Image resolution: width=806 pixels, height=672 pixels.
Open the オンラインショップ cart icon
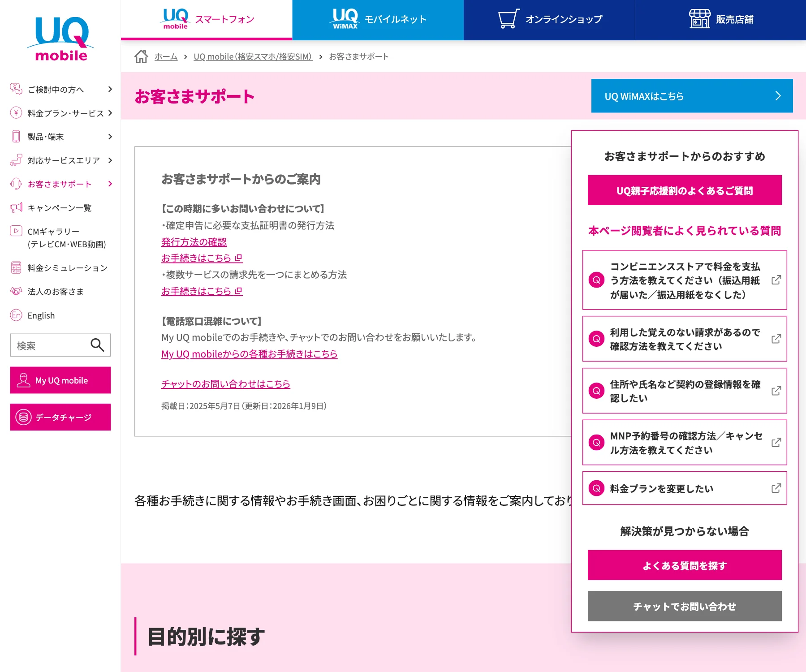point(507,19)
